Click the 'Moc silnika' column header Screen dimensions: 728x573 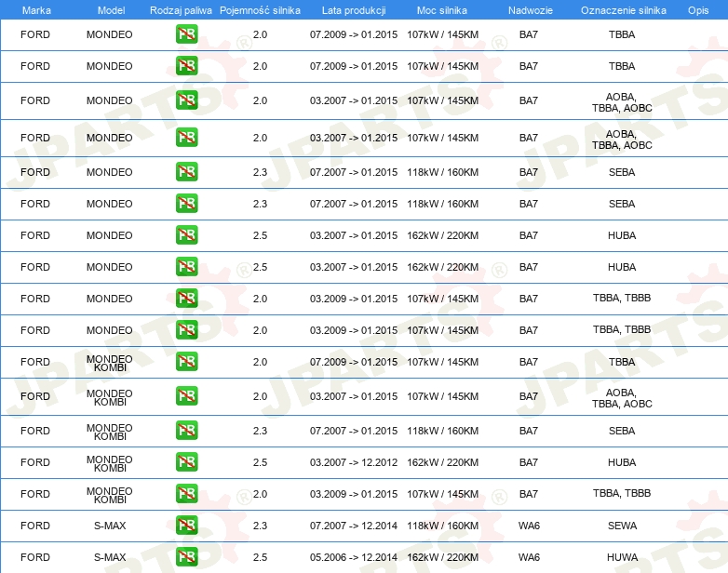442,10
